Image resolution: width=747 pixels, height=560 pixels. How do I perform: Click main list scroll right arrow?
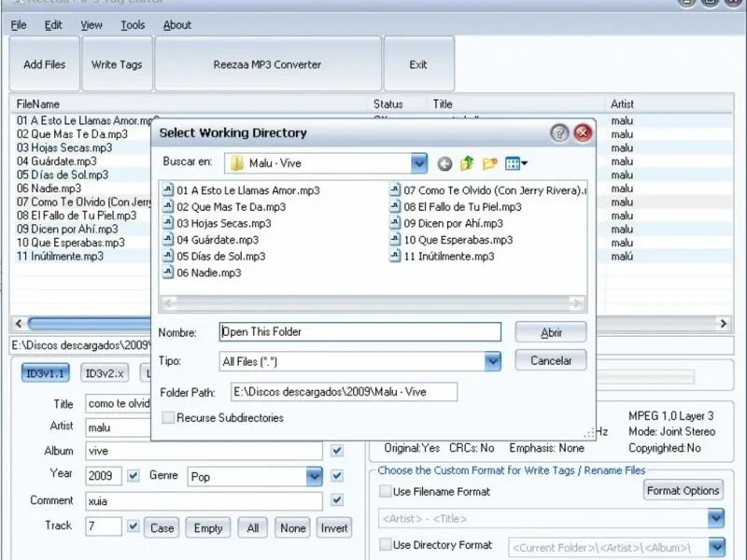coord(723,324)
